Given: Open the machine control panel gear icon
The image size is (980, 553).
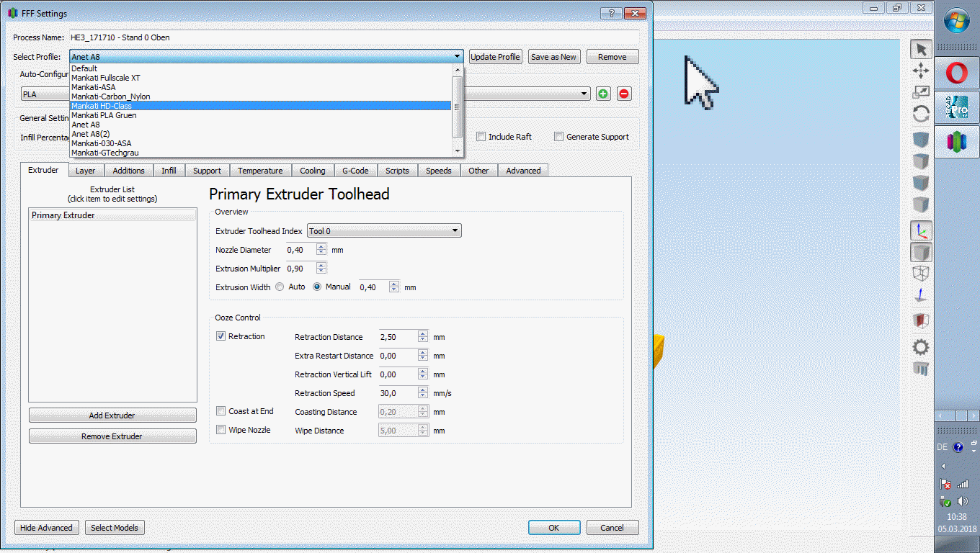Looking at the screenshot, I should click(921, 348).
